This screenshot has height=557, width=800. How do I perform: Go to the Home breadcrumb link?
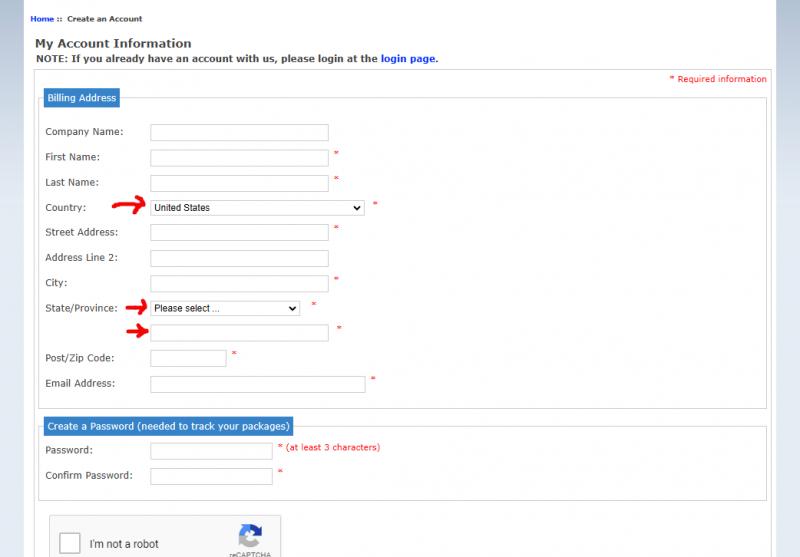coord(42,19)
